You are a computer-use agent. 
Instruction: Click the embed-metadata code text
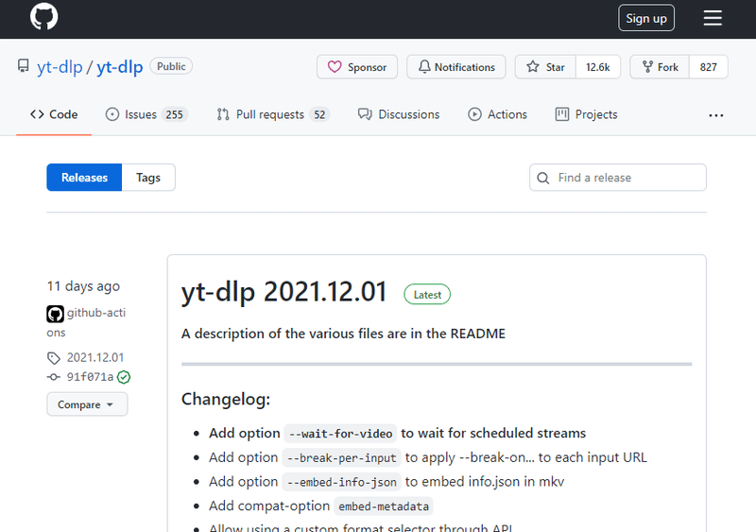[x=384, y=506]
